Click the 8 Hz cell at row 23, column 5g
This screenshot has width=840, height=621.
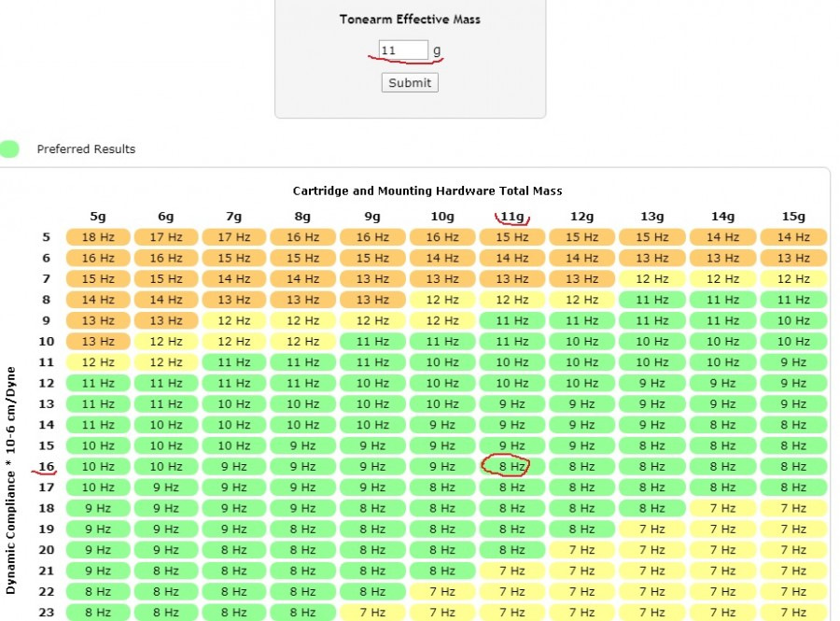click(x=98, y=613)
